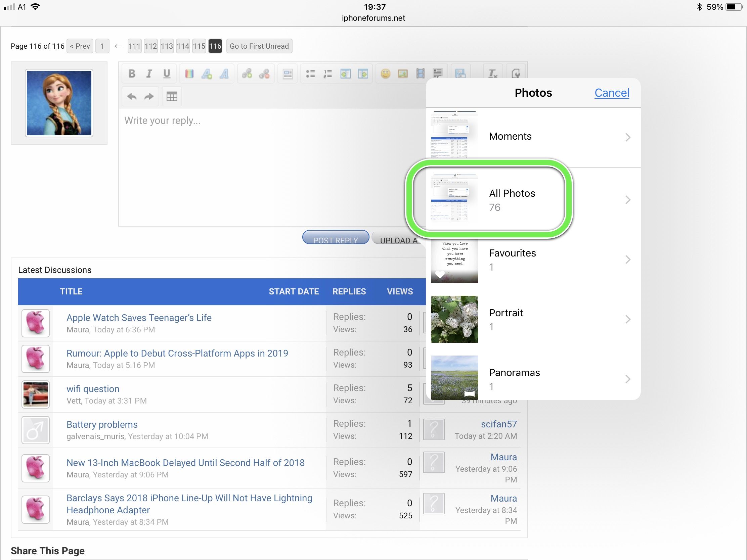
Task: Expand the Moments photo album
Action: [529, 136]
